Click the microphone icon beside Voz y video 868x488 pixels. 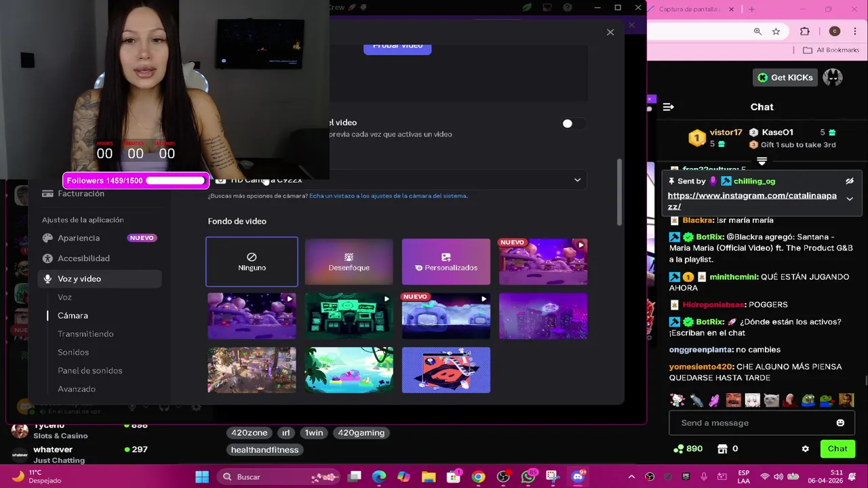click(47, 279)
